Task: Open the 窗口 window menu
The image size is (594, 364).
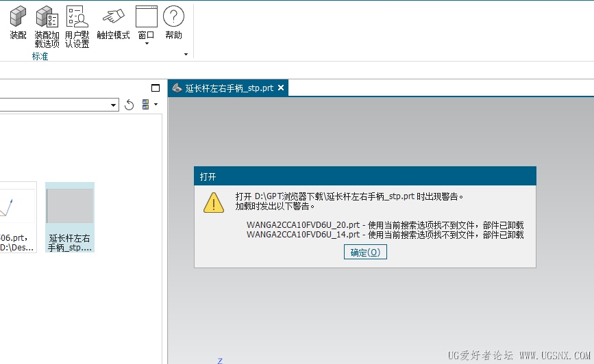Action: coord(146,26)
